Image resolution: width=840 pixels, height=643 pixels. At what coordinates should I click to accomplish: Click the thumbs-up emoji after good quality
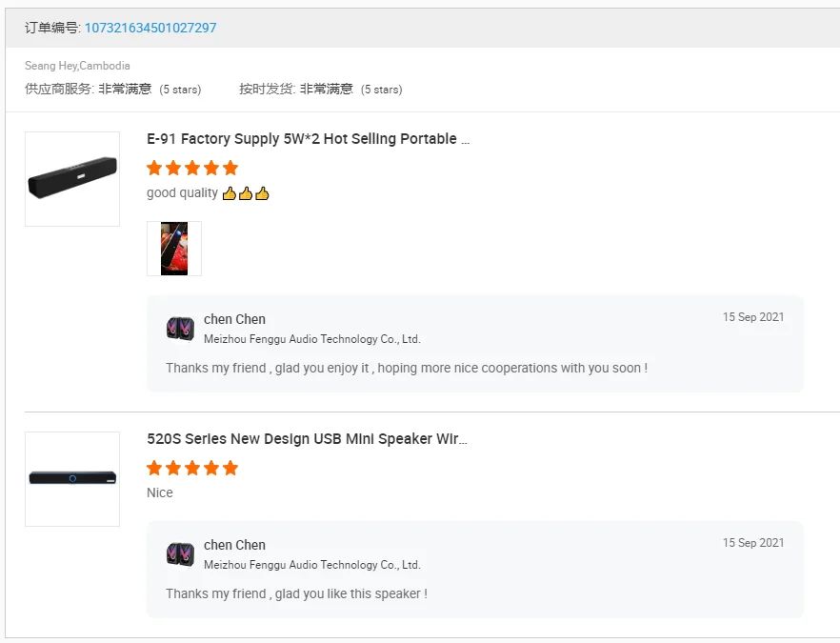pos(246,193)
